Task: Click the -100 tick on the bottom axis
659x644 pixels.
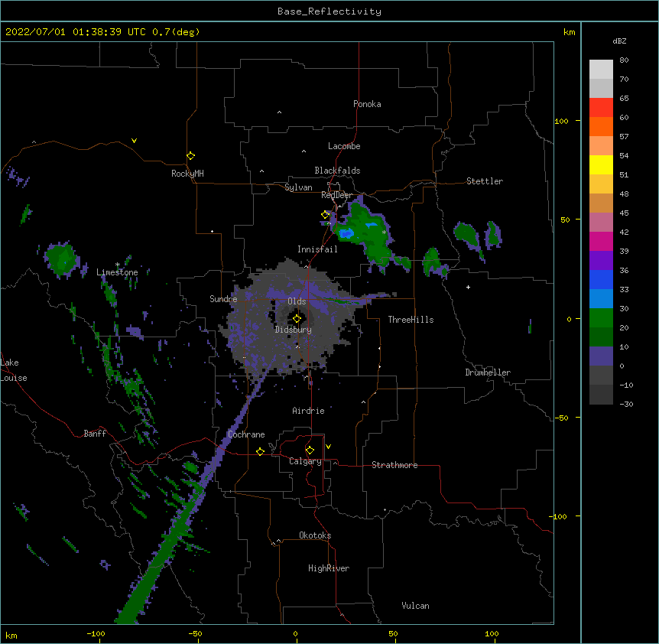Action: [x=96, y=633]
